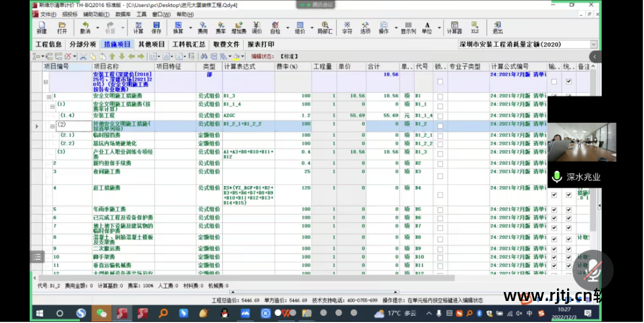Click the 保存 (Save) toolbar icon
This screenshot has height=323, width=644.
click(x=156, y=27)
